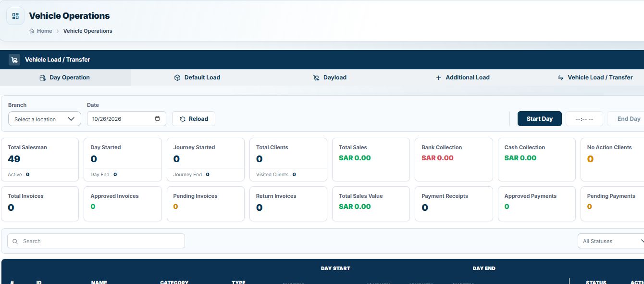The width and height of the screenshot is (644, 284).
Task: Open the Branch location dropdown
Action: (x=45, y=119)
